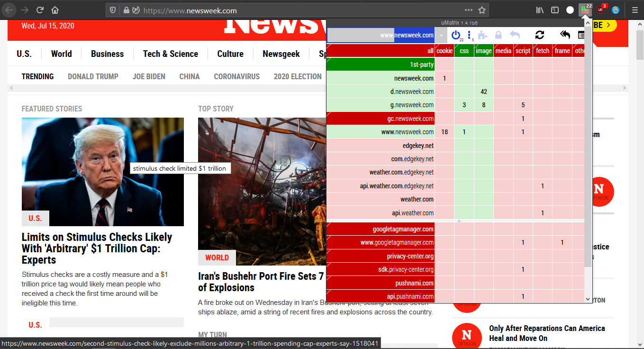
Task: Open the Cookie AutoDelete extension icon
Action: [616, 10]
